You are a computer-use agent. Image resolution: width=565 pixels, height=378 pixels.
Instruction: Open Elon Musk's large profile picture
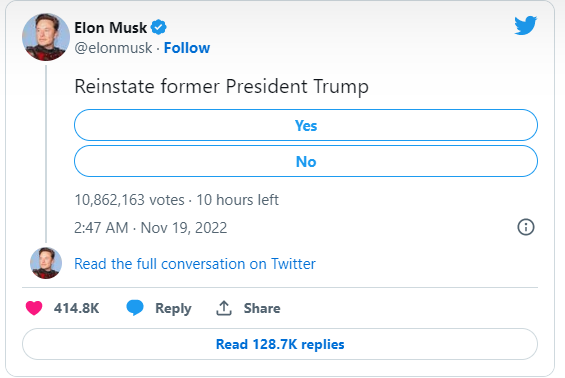[x=46, y=37]
